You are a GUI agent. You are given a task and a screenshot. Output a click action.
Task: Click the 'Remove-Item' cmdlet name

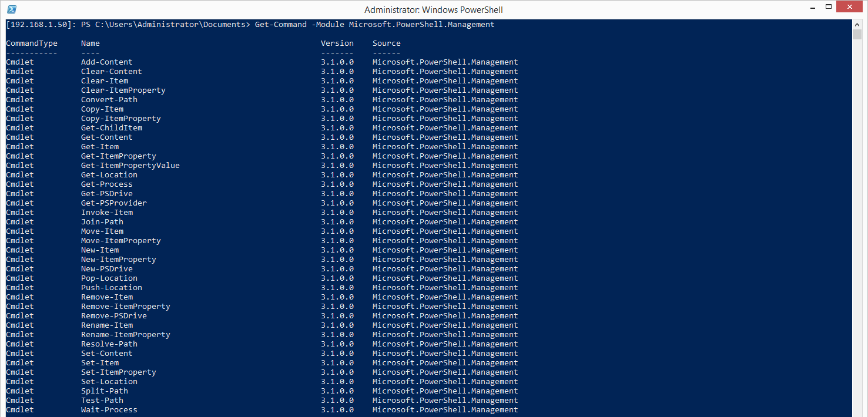(107, 297)
